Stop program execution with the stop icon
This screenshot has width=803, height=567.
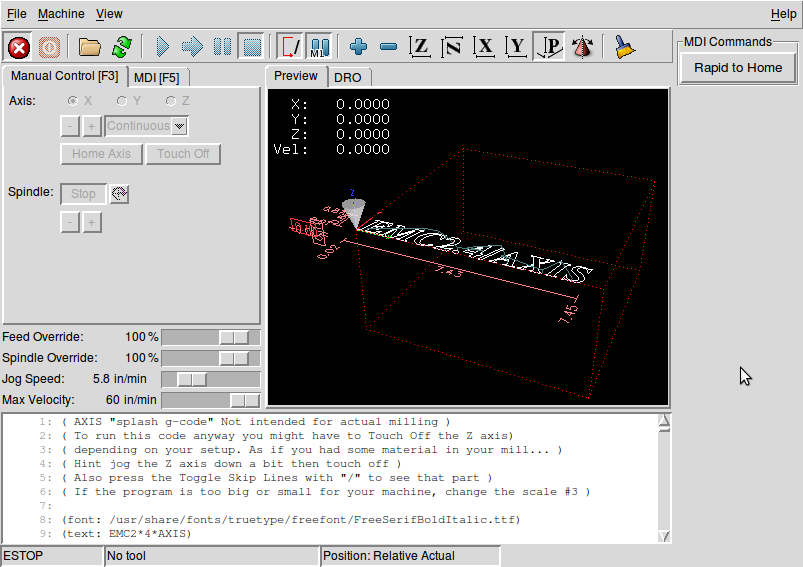pos(251,47)
